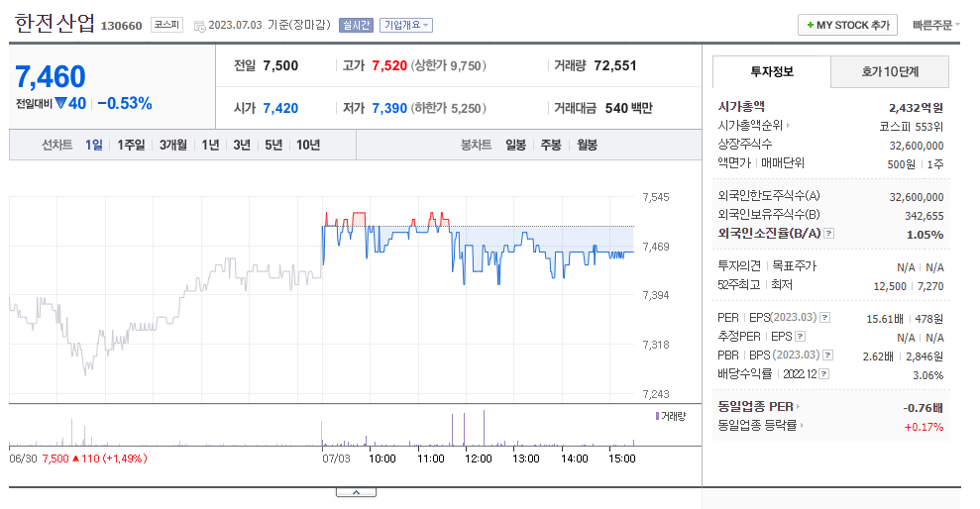Click help icon beside PER EPS(2023.03)
Image resolution: width=980 pixels, height=509 pixels.
pyautogui.click(x=825, y=318)
